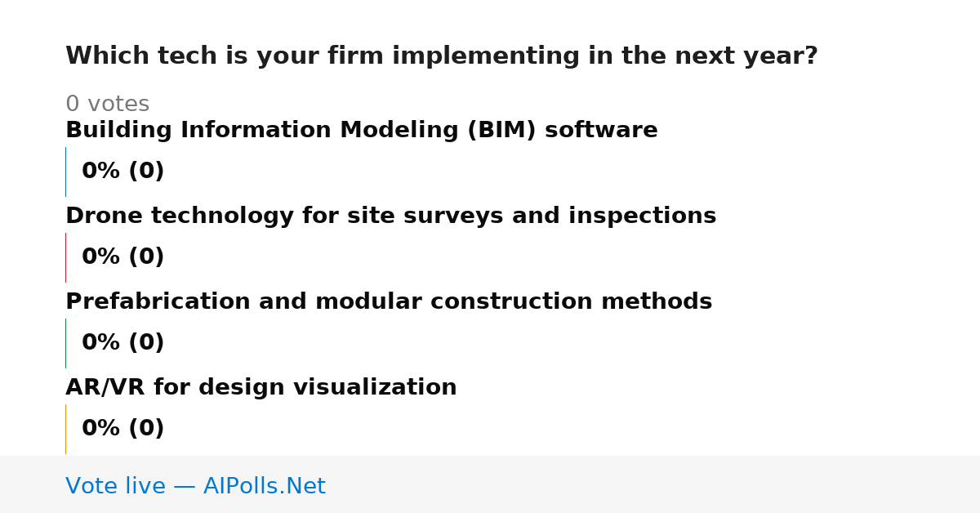The width and height of the screenshot is (980, 513).
Task: Select Prefabrication and modular construction methods option
Action: [x=389, y=302]
